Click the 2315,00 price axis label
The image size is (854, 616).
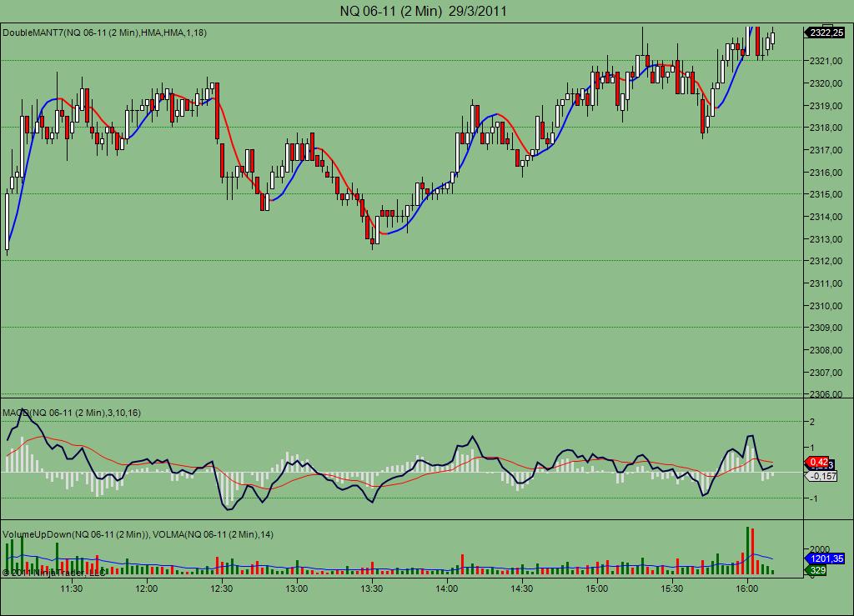click(826, 194)
